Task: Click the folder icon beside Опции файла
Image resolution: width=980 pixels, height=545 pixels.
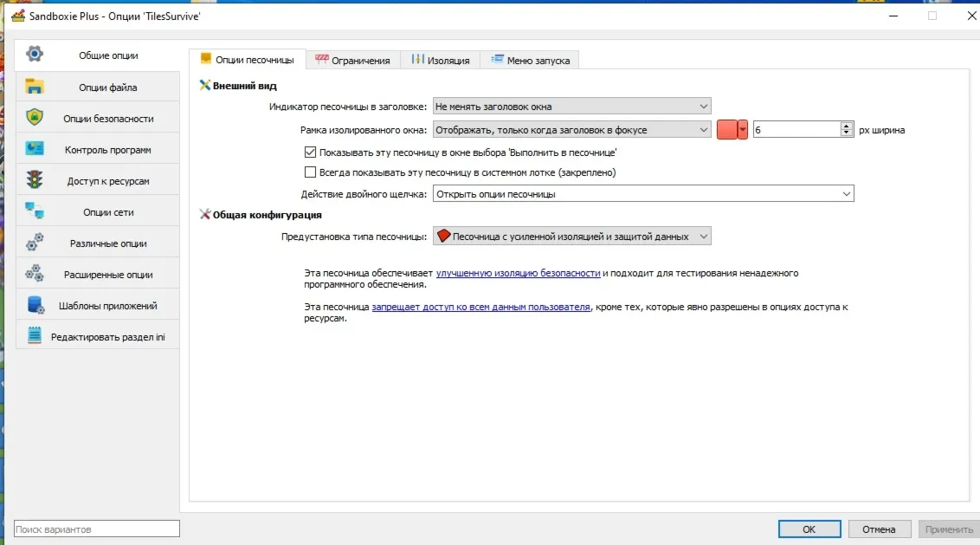Action: click(35, 87)
